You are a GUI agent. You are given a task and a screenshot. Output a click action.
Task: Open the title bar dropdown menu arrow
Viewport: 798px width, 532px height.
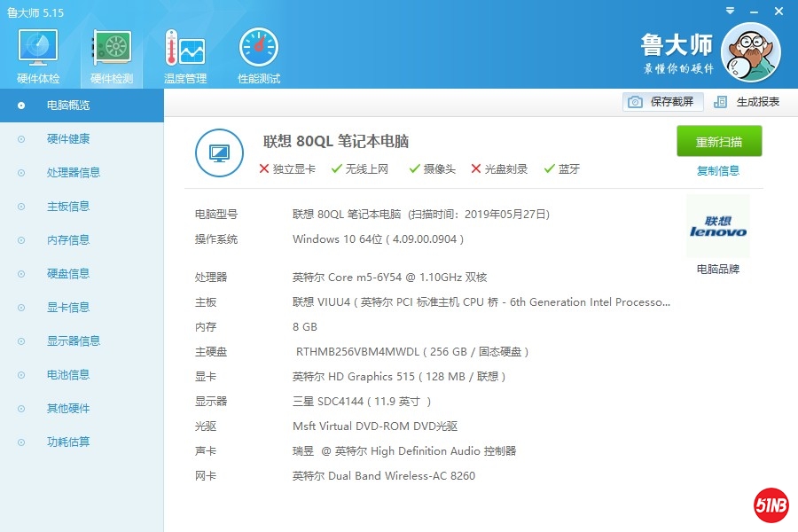pyautogui.click(x=729, y=11)
